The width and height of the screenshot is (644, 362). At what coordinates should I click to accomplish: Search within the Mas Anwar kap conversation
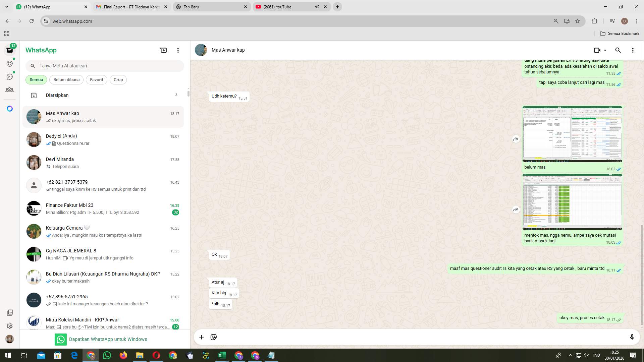pos(618,50)
